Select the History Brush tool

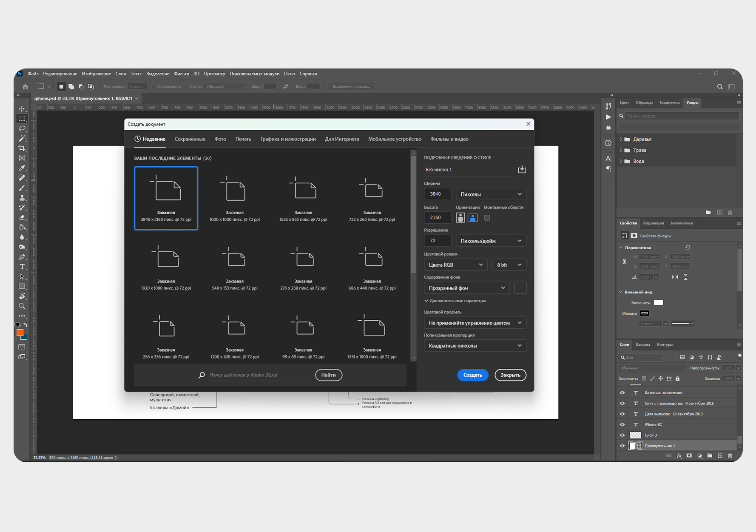tap(22, 208)
